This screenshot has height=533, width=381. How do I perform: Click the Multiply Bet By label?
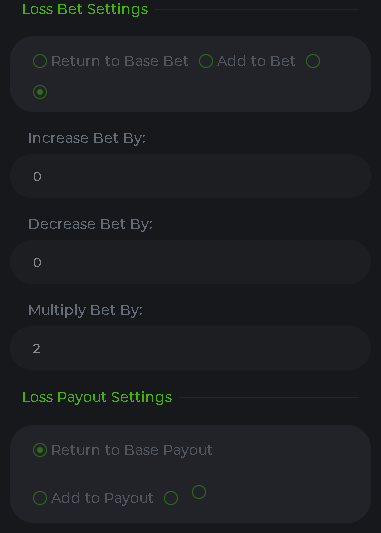[85, 310]
